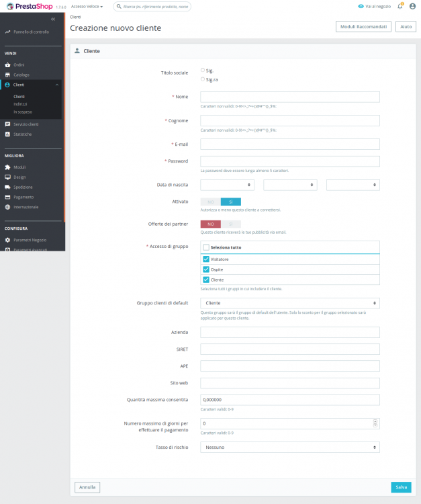The image size is (421, 504).
Task: Open the user profile avatar icon
Action: coord(413,7)
